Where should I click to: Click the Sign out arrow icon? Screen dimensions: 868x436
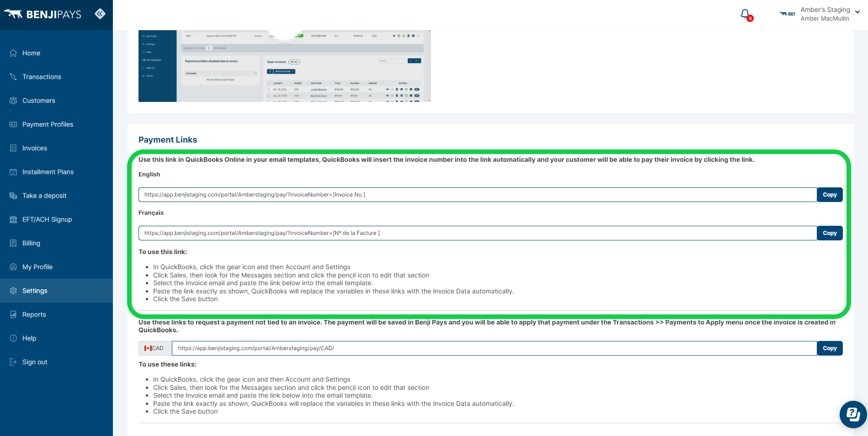point(13,362)
